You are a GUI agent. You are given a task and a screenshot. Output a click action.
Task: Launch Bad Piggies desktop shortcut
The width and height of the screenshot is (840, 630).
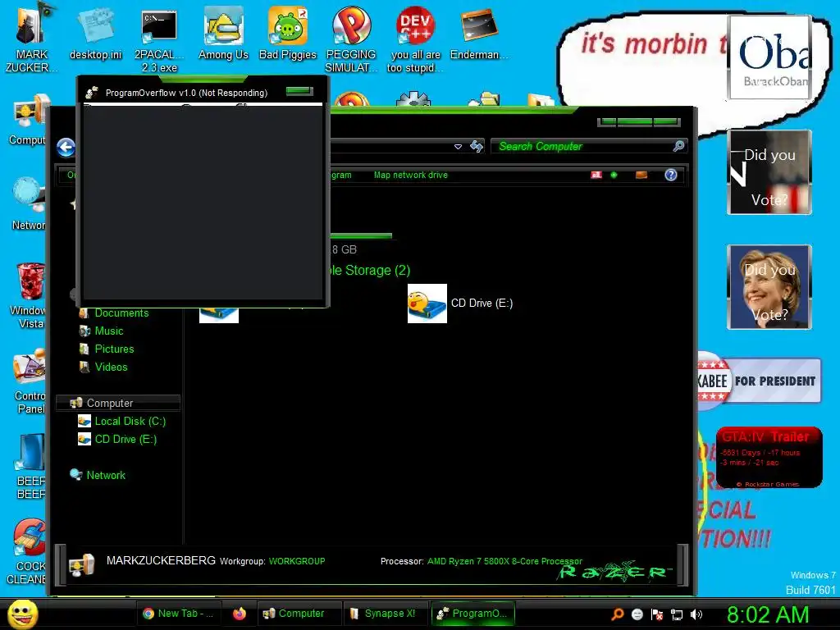[288, 33]
